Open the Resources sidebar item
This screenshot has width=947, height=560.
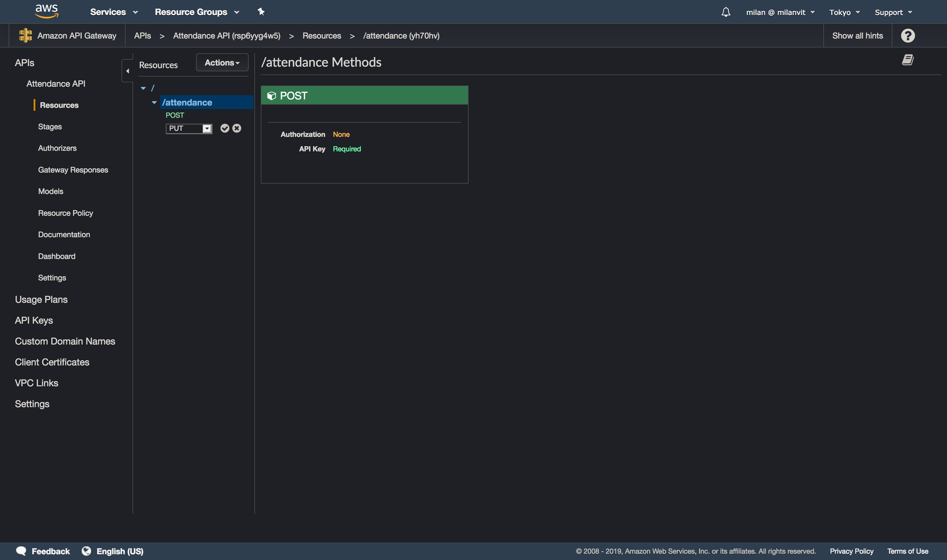tap(59, 105)
